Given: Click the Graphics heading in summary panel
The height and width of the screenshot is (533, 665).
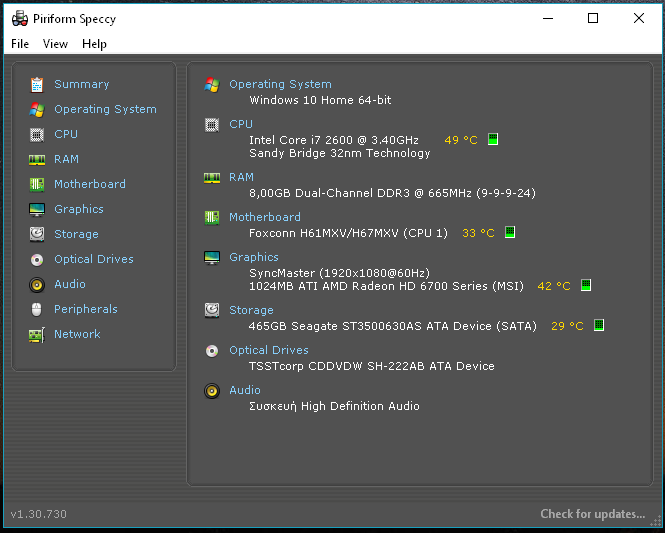Looking at the screenshot, I should pyautogui.click(x=254, y=257).
